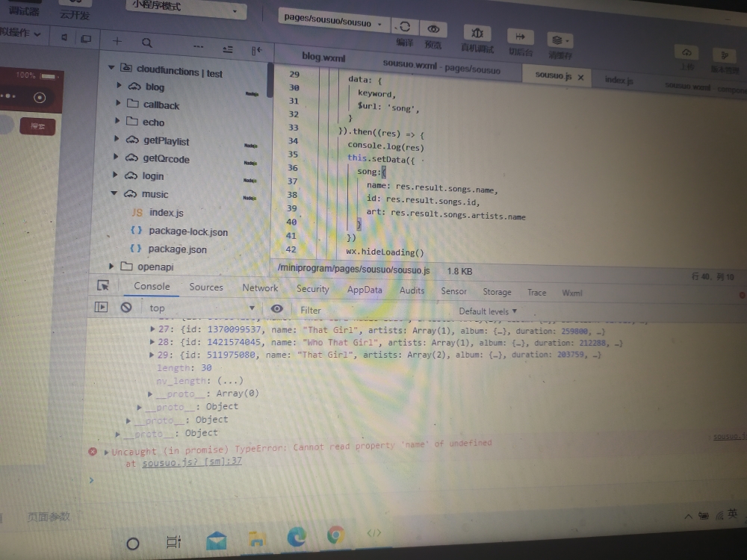The image size is (747, 560).
Task: Switch to the blog.wxml editor tab
Action: 323,57
